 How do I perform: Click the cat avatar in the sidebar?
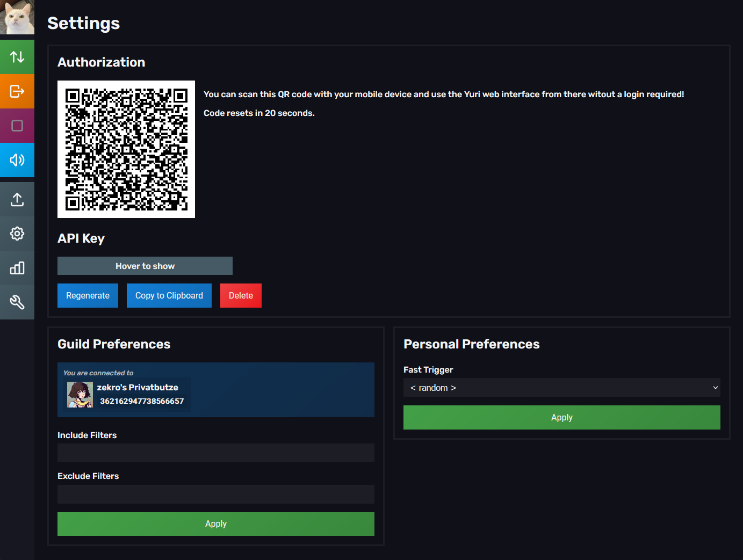click(x=17, y=17)
